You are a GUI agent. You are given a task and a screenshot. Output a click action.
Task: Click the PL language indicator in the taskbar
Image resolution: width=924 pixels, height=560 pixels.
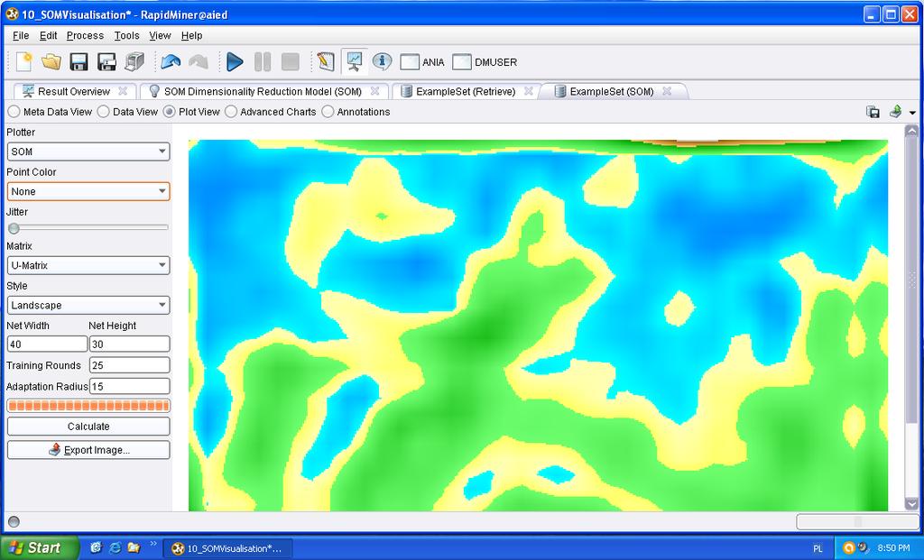818,548
